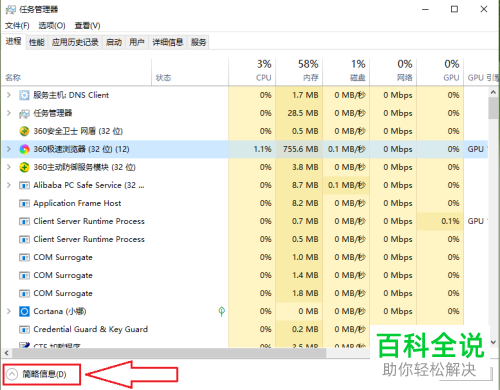Select the 进程 tab
This screenshot has height=390, width=500.
point(14,41)
